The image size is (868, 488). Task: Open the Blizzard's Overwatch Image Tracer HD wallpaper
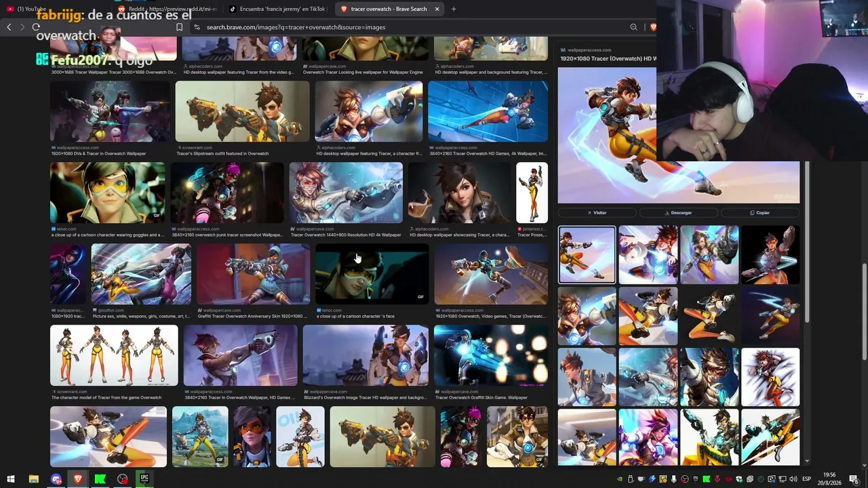[366, 355]
